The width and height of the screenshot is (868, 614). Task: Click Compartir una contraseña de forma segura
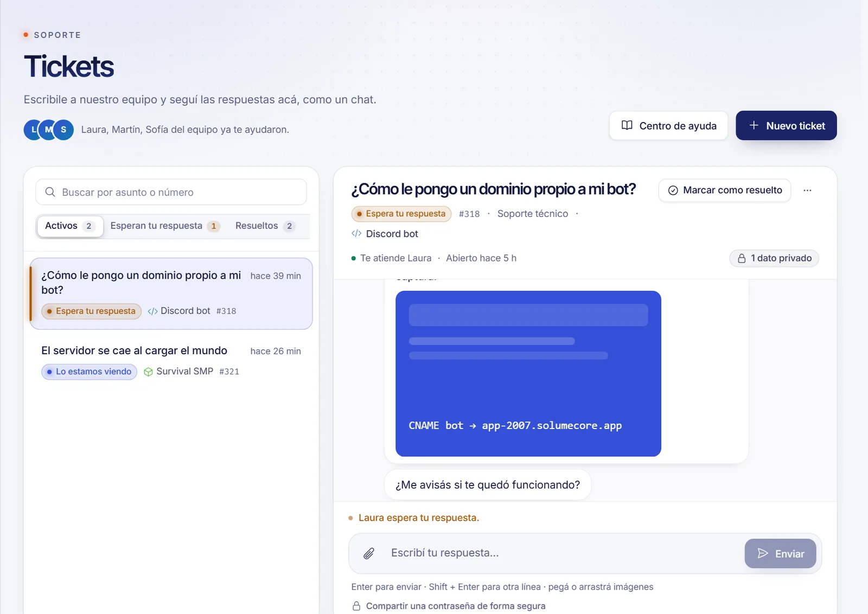(449, 606)
